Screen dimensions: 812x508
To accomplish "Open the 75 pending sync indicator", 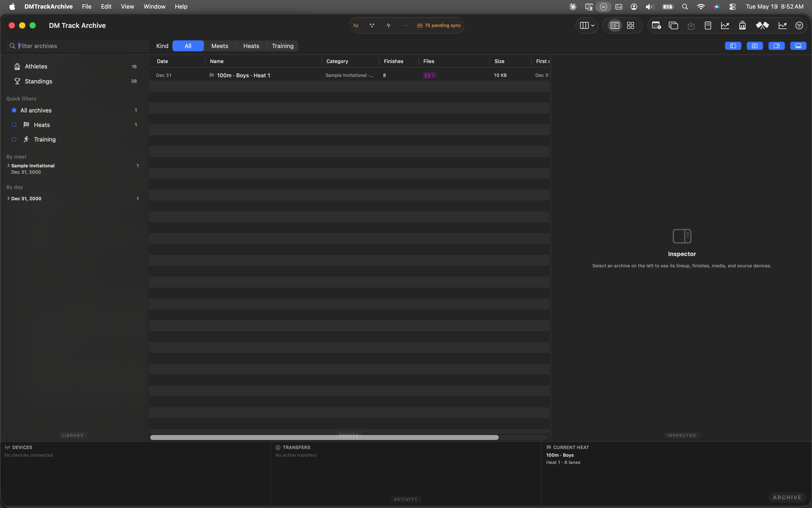I will [x=439, y=26].
